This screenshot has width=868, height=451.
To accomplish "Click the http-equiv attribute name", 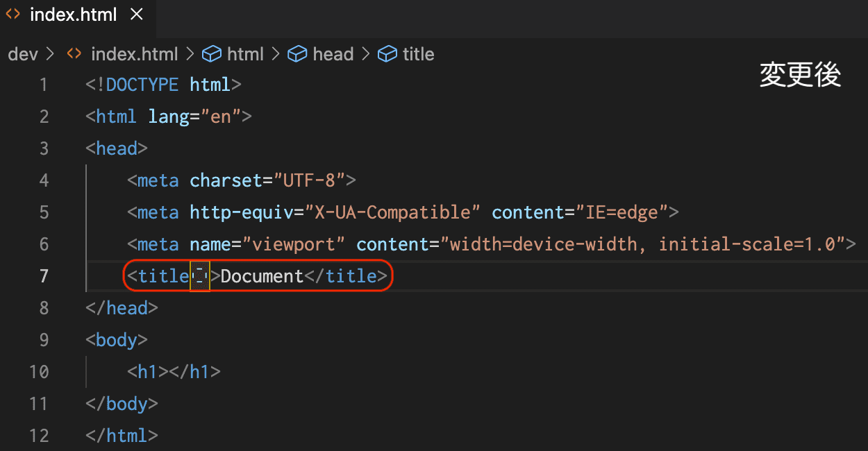I will (241, 212).
